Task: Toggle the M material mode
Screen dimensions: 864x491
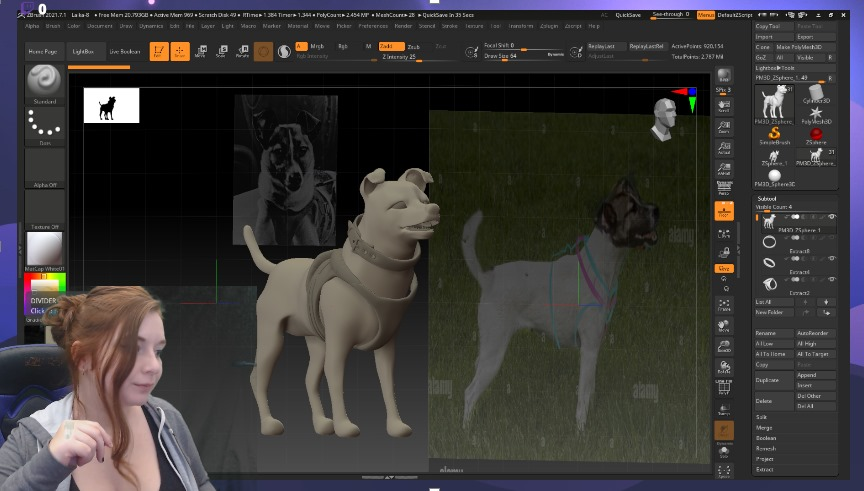Action: pos(368,46)
